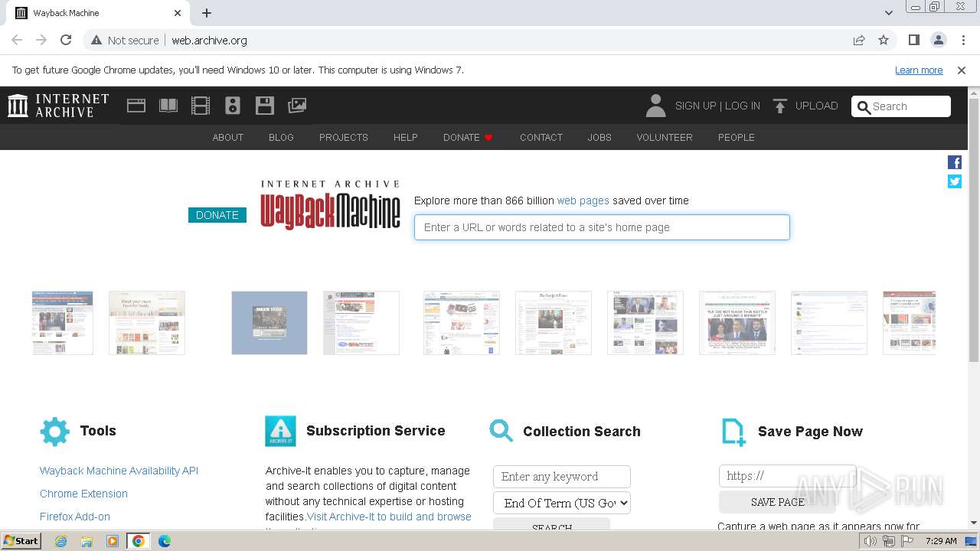Reload the current page

66,40
